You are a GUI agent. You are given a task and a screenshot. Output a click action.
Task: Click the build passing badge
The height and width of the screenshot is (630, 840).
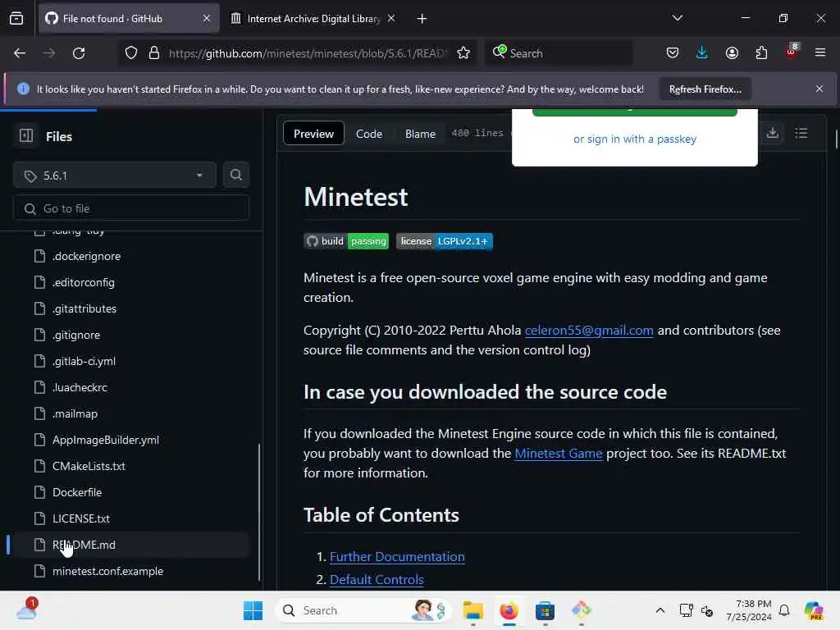point(346,241)
